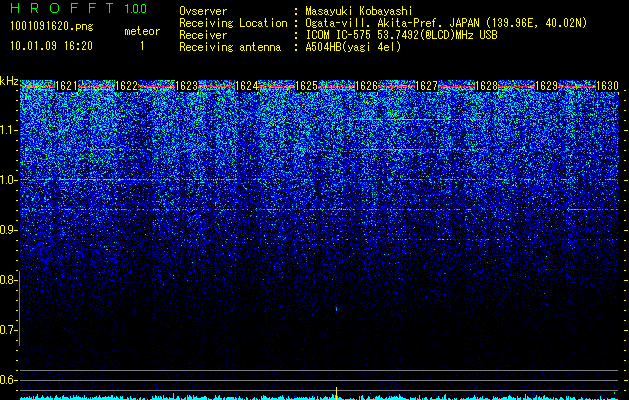Screen dimensions: 629x400
Task: Click the 1621 time marker
Action: [x=66, y=86]
